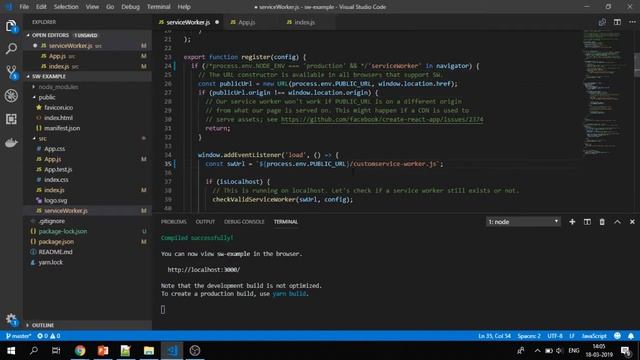Switch to the Output panel tab

(x=205, y=222)
